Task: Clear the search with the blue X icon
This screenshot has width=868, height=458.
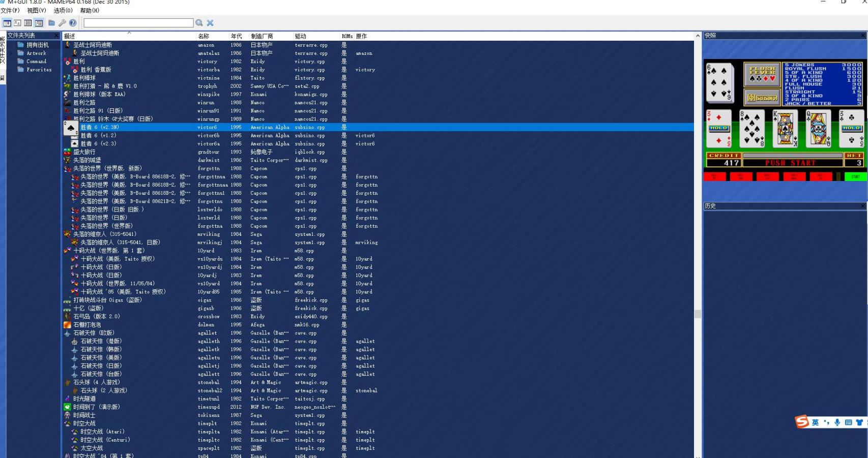Action: 210,23
